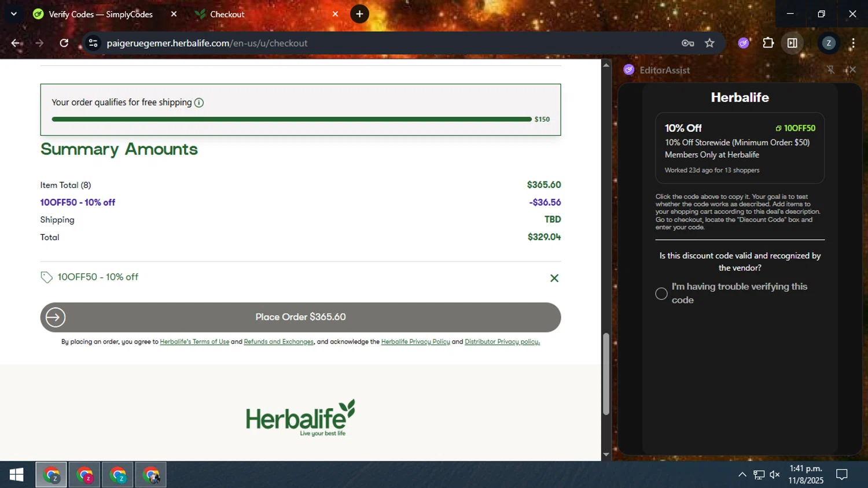Click scrollbar down arrow
Screen dimensions: 868x488
[x=606, y=454]
